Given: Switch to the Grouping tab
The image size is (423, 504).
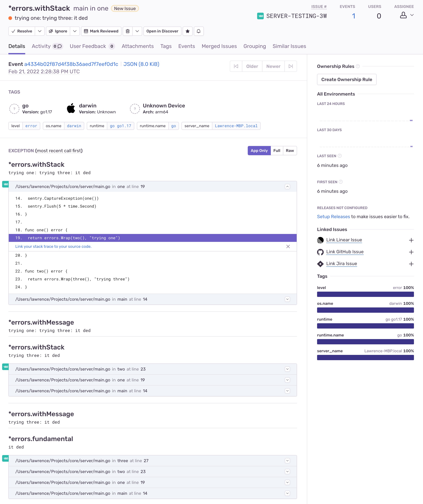Looking at the screenshot, I should (x=254, y=46).
